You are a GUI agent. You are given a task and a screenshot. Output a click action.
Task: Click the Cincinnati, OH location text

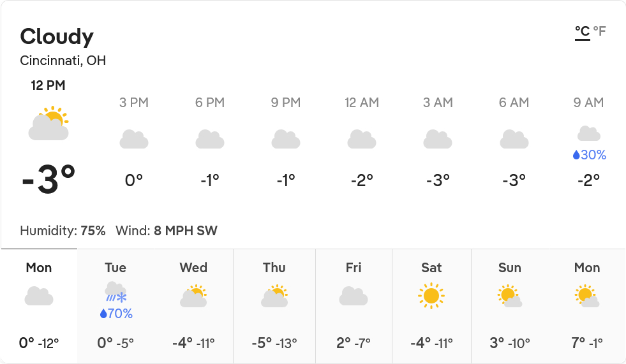pos(63,61)
